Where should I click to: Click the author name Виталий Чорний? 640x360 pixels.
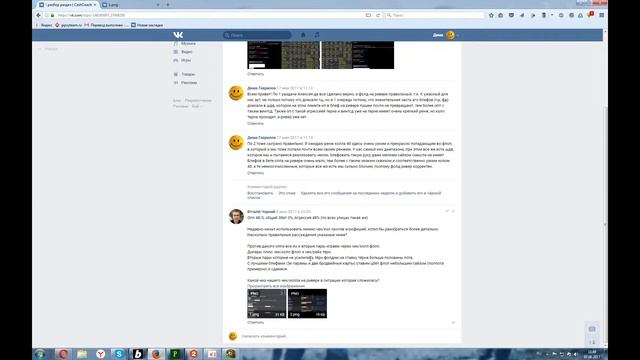pos(261,211)
